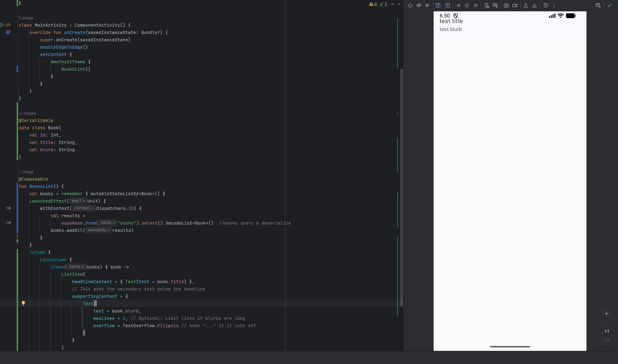Click emulator zoom in plus button
618x364 pixels.
pyautogui.click(x=606, y=314)
